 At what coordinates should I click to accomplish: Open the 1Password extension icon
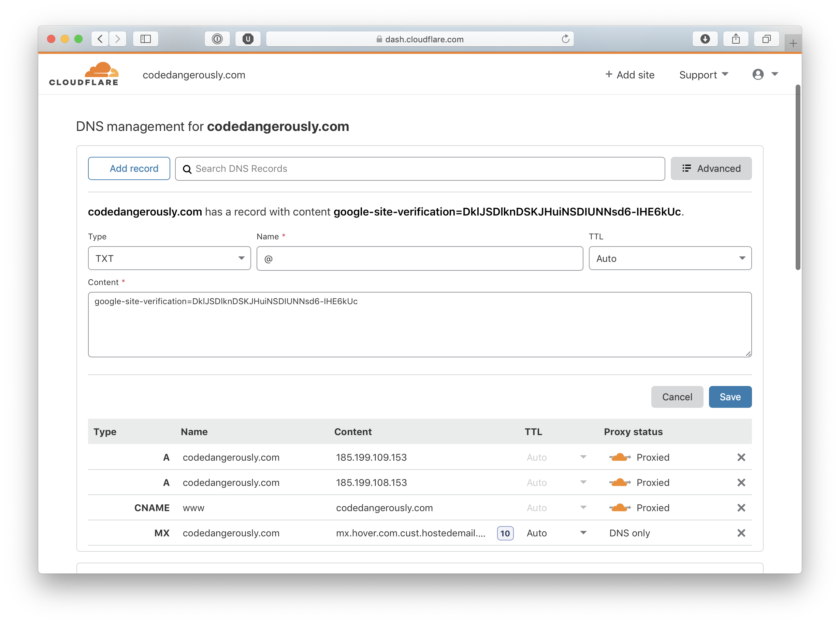[217, 39]
